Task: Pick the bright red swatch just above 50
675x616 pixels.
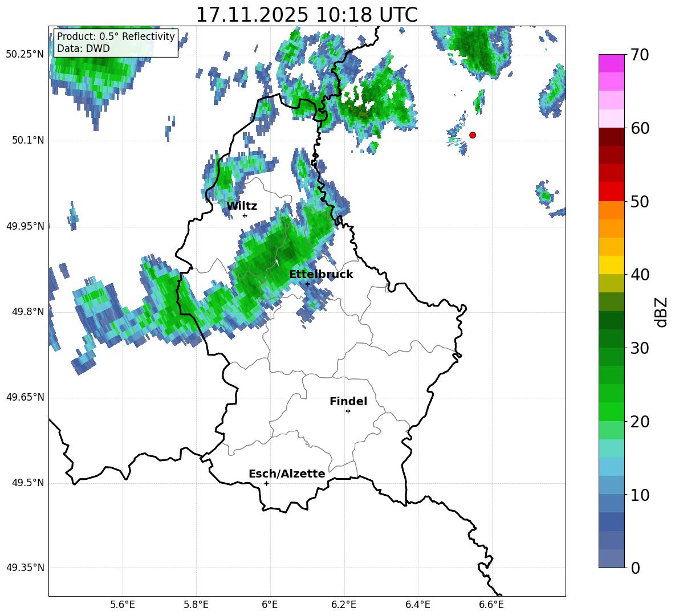Action: tap(611, 192)
